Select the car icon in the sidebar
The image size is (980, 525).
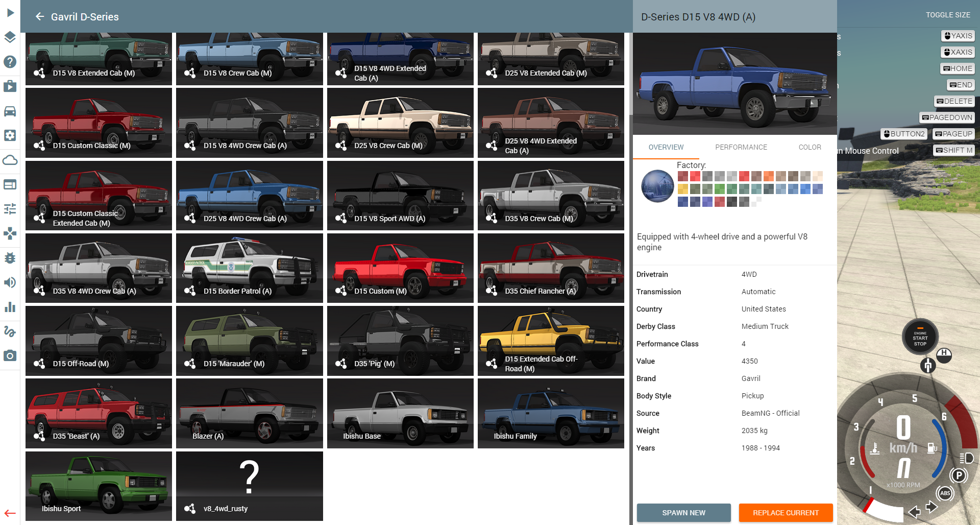coord(10,111)
